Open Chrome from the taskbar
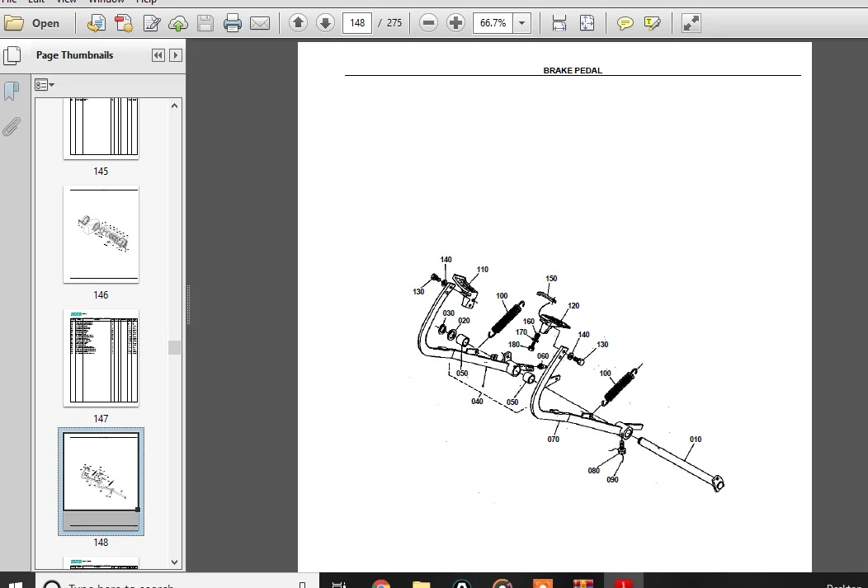The width and height of the screenshot is (868, 588). [x=381, y=584]
